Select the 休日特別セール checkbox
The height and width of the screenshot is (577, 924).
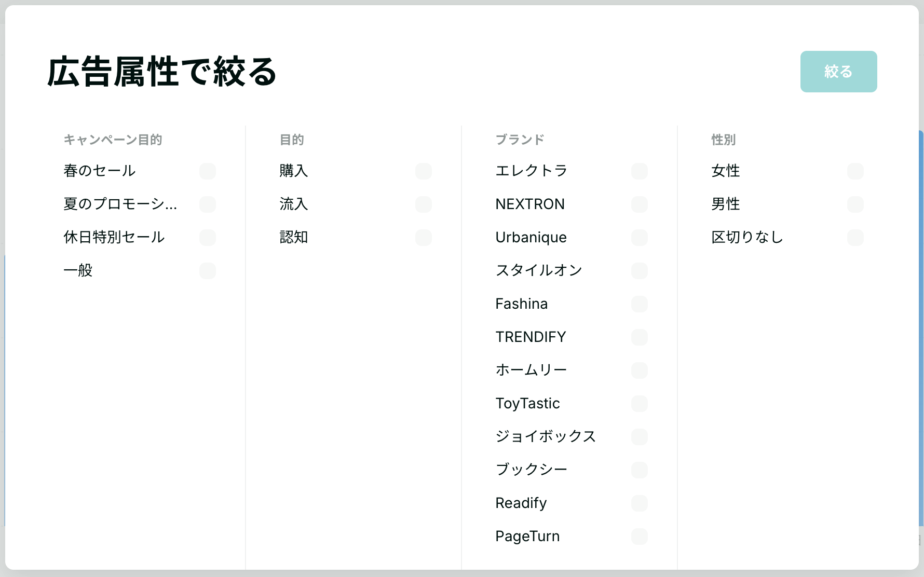[208, 238]
